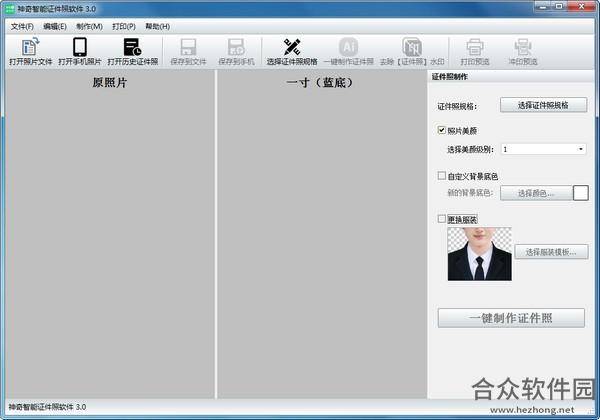Open 冲印预览 toolbar icon
The image size is (600, 420).
click(x=523, y=52)
